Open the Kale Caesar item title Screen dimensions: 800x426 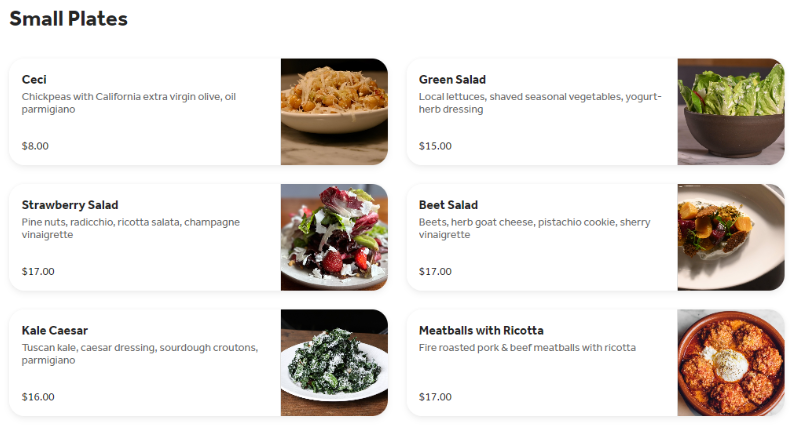(55, 331)
